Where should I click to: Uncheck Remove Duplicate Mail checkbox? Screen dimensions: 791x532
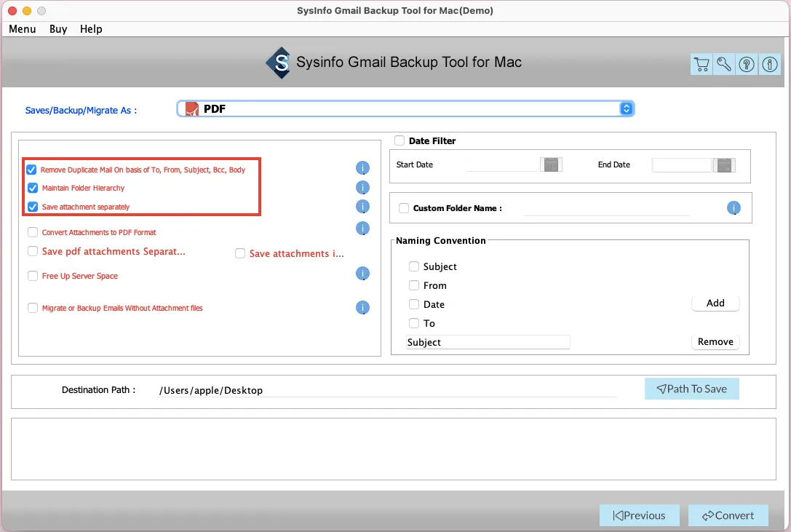(31, 170)
